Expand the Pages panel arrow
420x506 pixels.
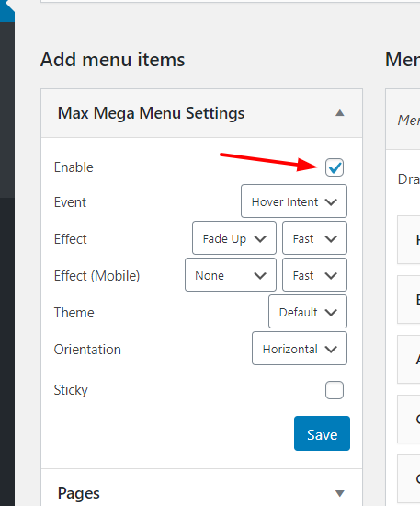[340, 493]
